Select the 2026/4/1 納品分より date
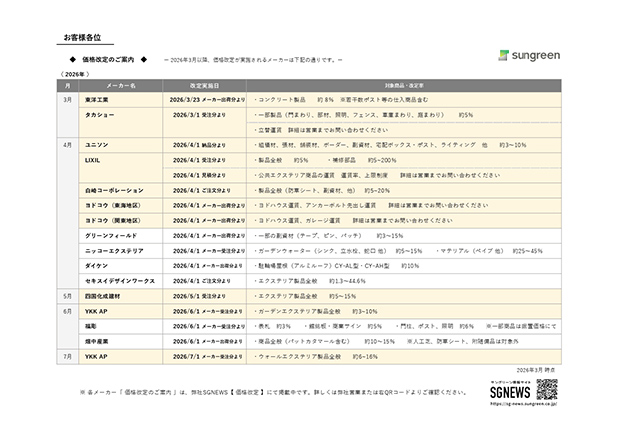This screenshot has height=440, width=620. click(199, 145)
